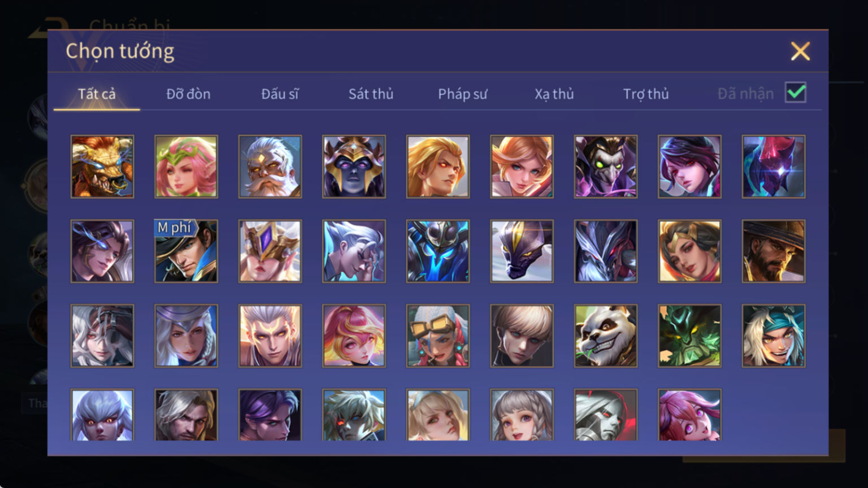Pick the goggles-wearing girl hero
The width and height of the screenshot is (868, 488).
[x=438, y=336]
